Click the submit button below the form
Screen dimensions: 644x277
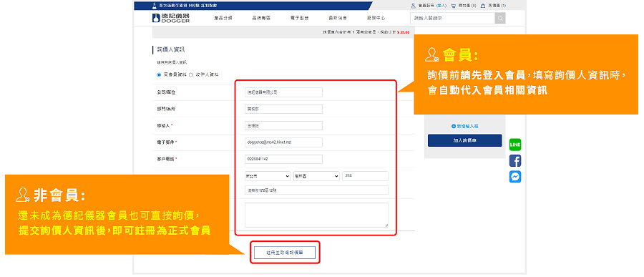coord(285,253)
